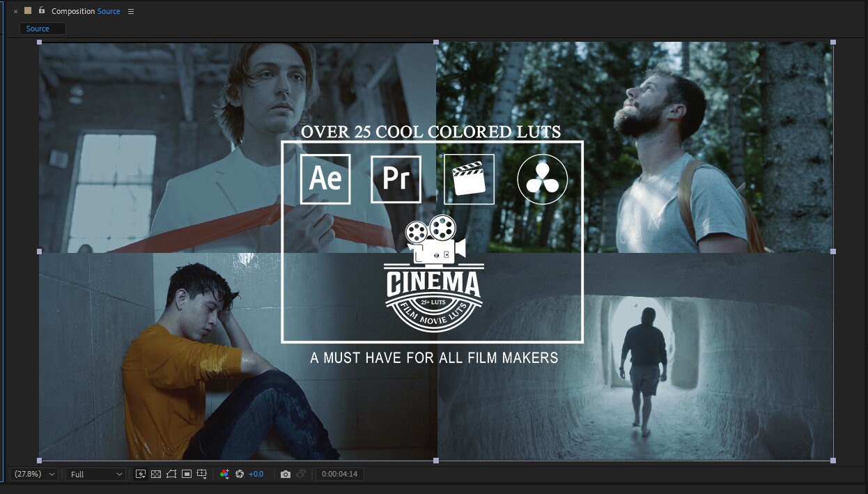The width and height of the screenshot is (868, 494).
Task: Open the magnification ratio popup showing 27.8%
Action: (31, 474)
